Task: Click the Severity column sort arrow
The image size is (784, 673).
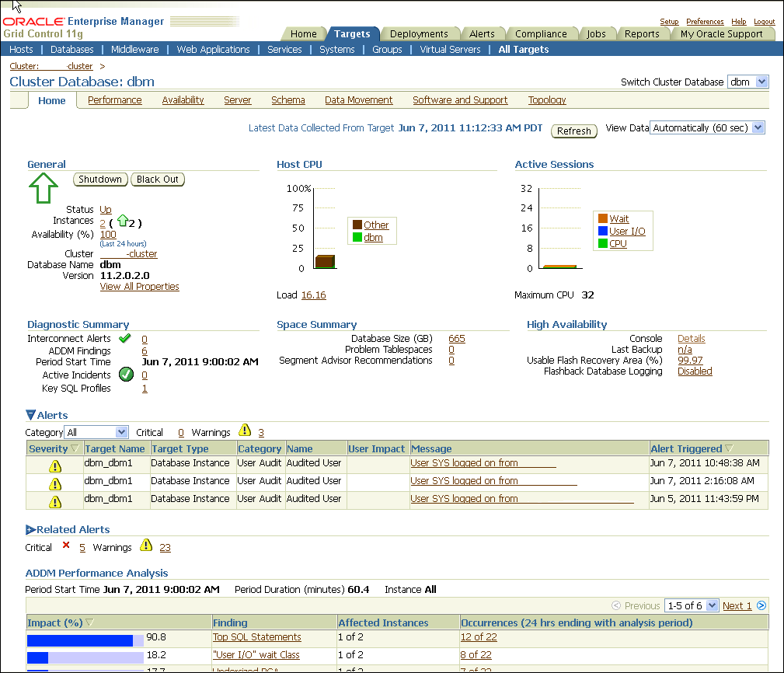Action: [75, 449]
